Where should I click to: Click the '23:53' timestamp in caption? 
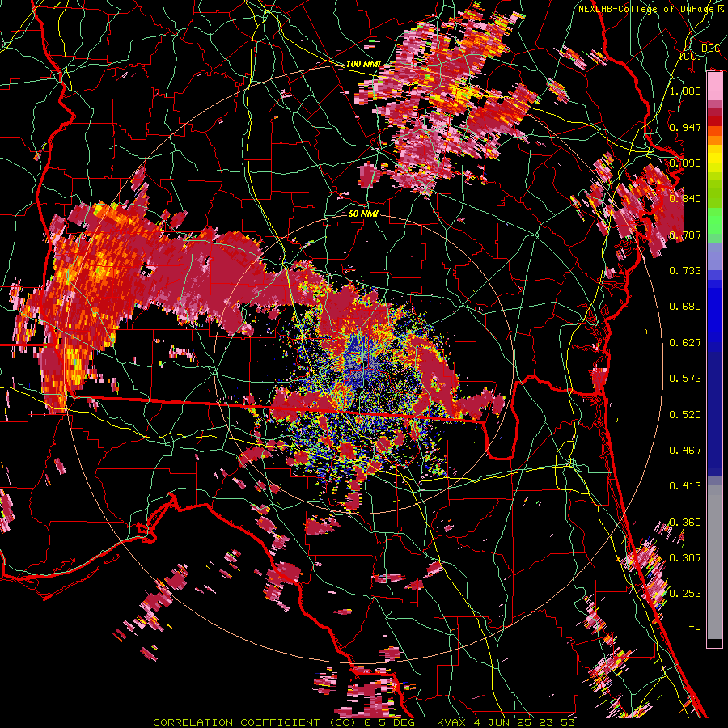pyautogui.click(x=557, y=722)
